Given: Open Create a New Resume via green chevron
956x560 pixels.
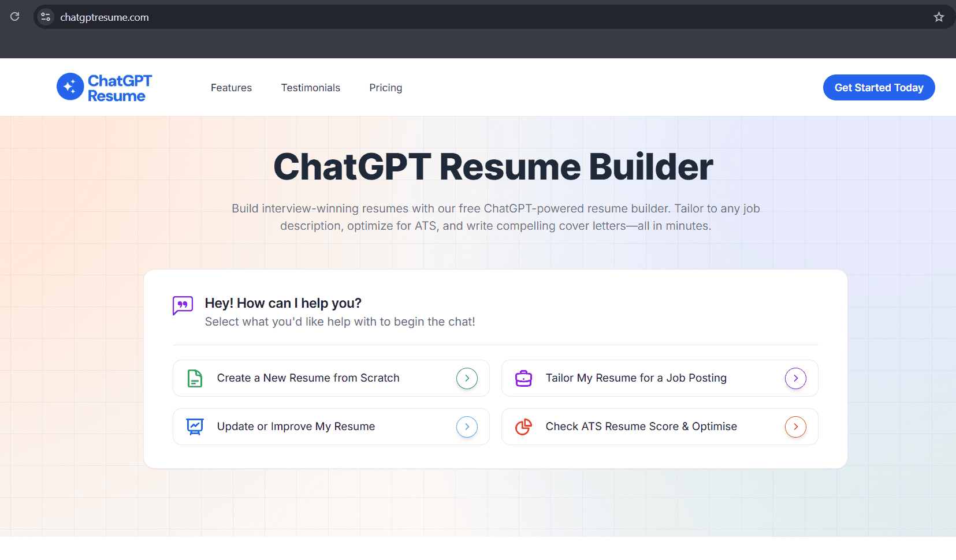Looking at the screenshot, I should tap(467, 378).
